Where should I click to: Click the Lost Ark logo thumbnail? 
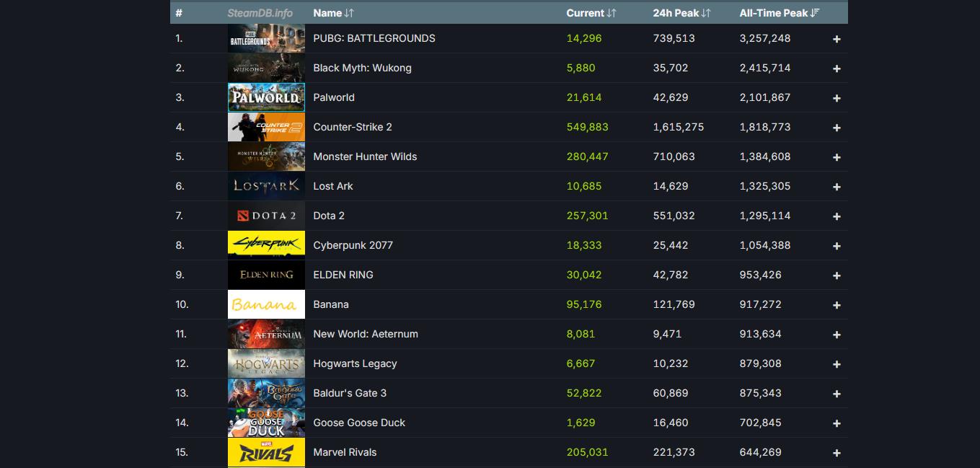(x=266, y=186)
